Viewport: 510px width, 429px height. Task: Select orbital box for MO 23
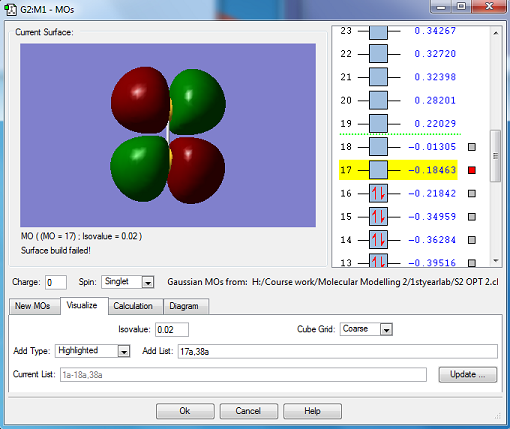coord(378,32)
